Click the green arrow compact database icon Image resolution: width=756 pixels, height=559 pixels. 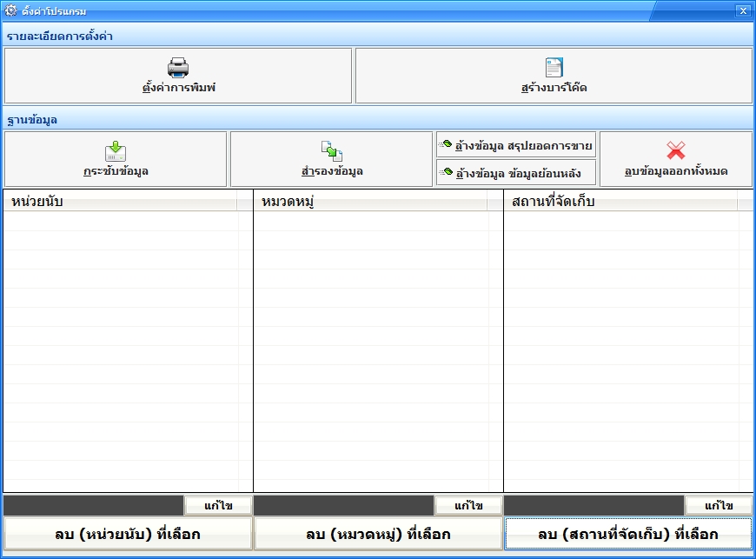click(x=116, y=151)
